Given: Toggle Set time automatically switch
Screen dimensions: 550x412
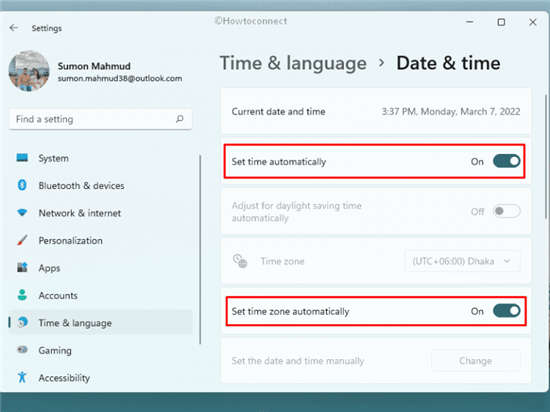Looking at the screenshot, I should click(507, 161).
